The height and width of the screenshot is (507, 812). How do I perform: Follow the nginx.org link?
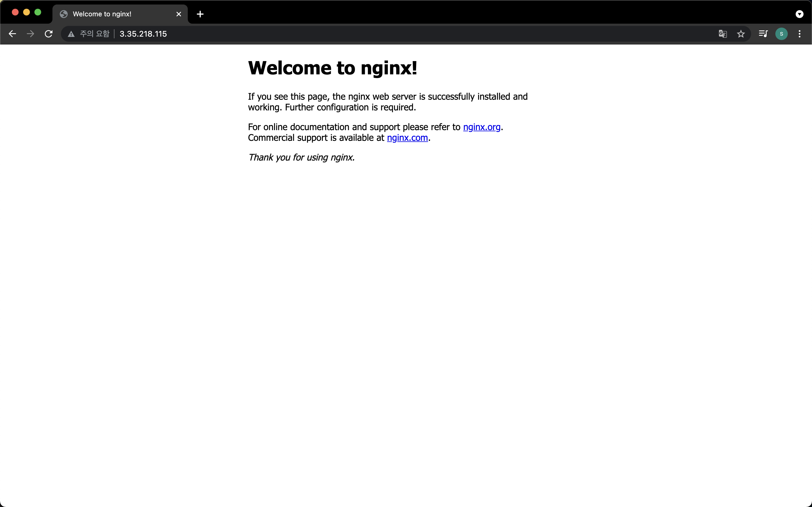tap(482, 127)
